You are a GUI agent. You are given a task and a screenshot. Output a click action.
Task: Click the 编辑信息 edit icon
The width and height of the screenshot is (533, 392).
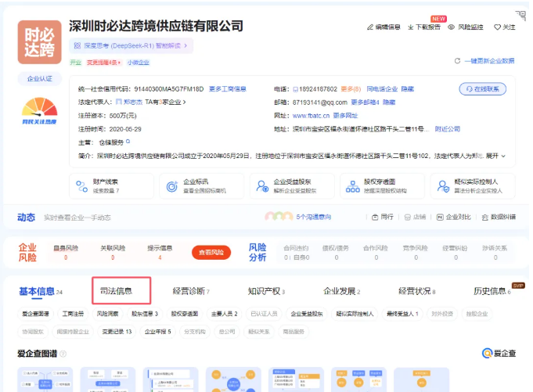pyautogui.click(x=370, y=27)
